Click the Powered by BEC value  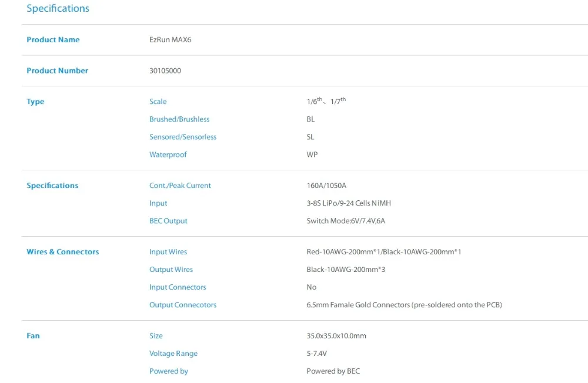pos(333,371)
